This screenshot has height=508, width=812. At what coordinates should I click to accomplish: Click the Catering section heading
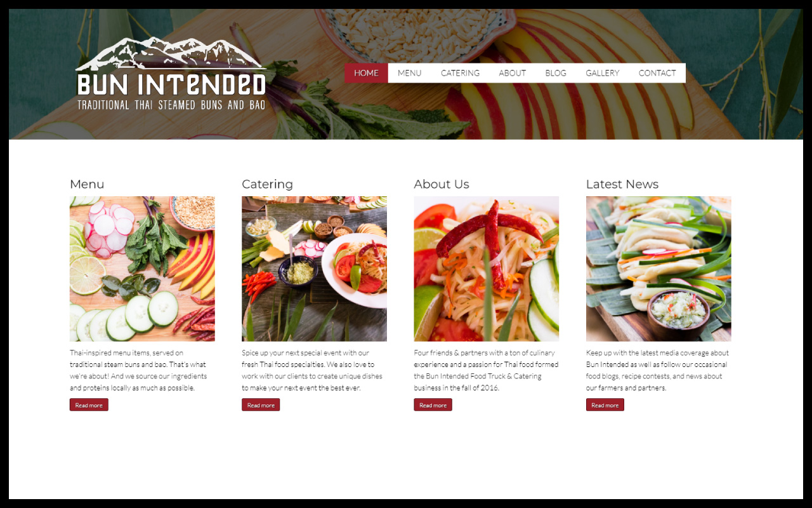(267, 184)
